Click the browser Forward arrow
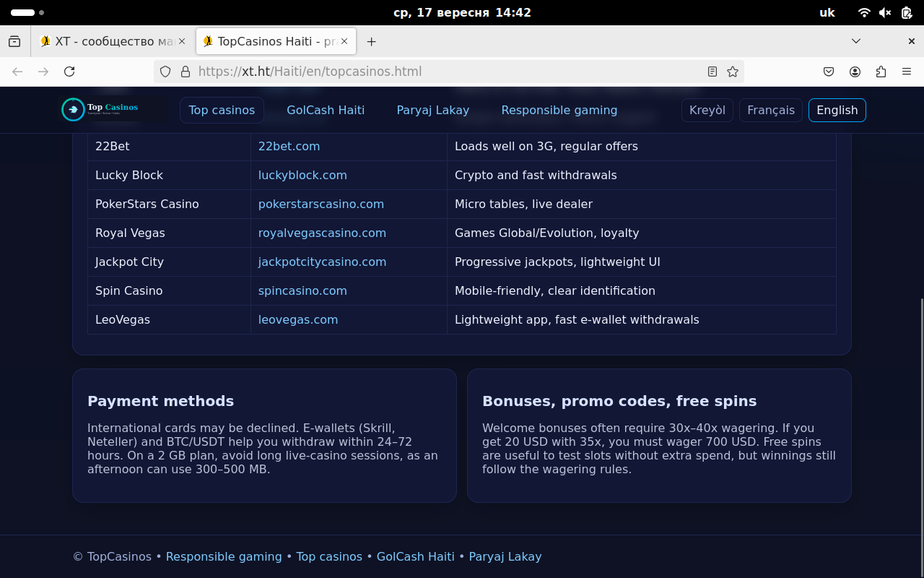The image size is (924, 578). 43,72
